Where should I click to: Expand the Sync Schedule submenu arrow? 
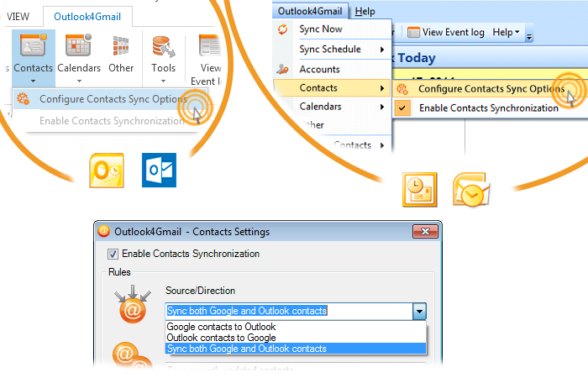pyautogui.click(x=381, y=50)
